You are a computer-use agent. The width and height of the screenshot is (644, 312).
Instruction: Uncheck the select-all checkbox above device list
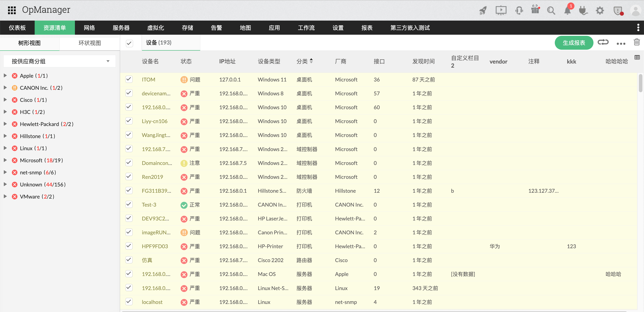point(129,43)
